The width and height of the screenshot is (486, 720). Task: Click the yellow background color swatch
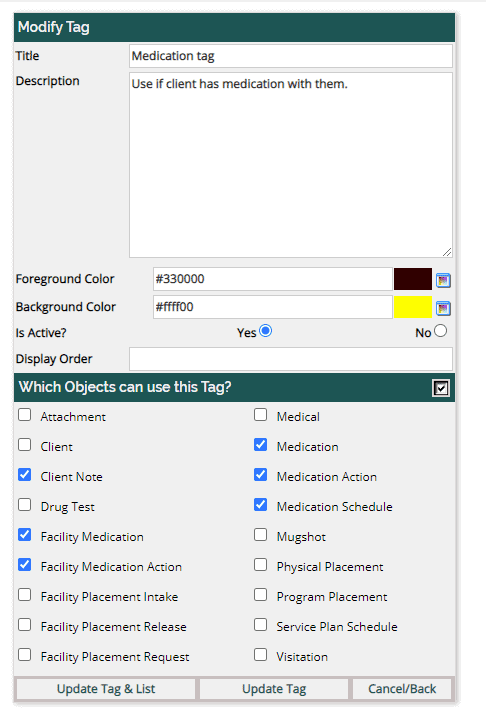tap(413, 307)
